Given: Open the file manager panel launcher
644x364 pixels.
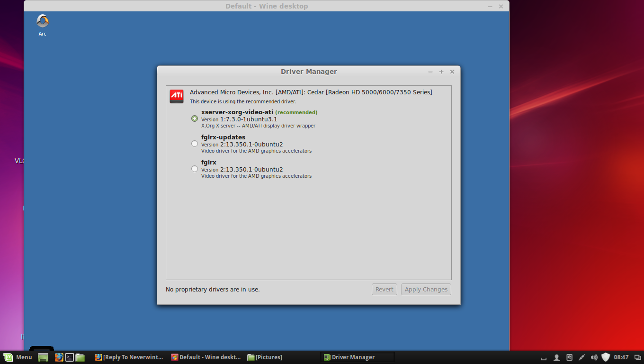Looking at the screenshot, I should tap(80, 357).
